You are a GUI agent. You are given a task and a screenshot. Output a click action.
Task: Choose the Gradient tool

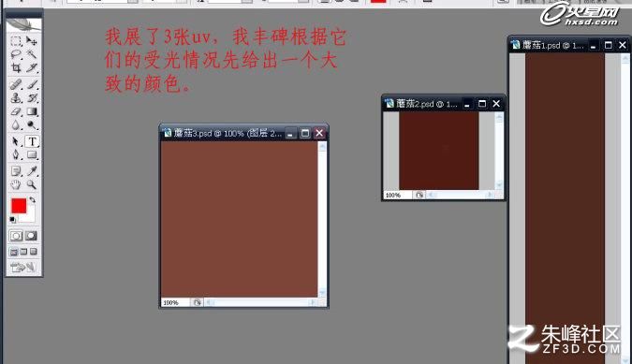coord(32,111)
